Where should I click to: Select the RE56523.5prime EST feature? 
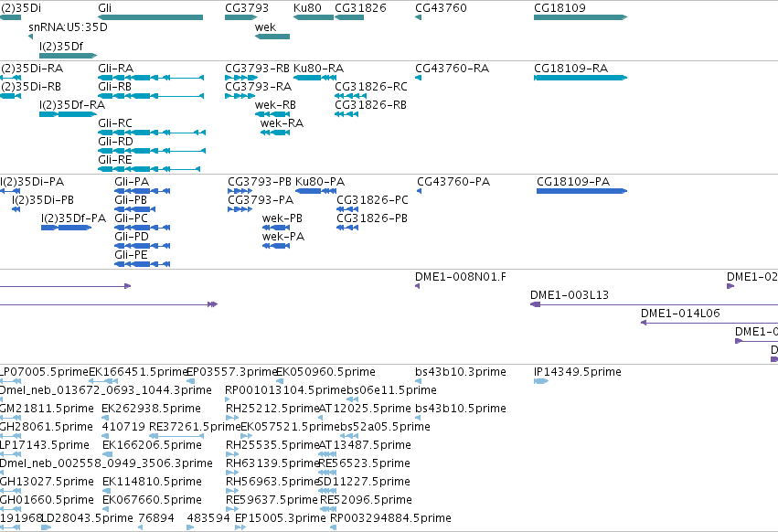coord(327,473)
